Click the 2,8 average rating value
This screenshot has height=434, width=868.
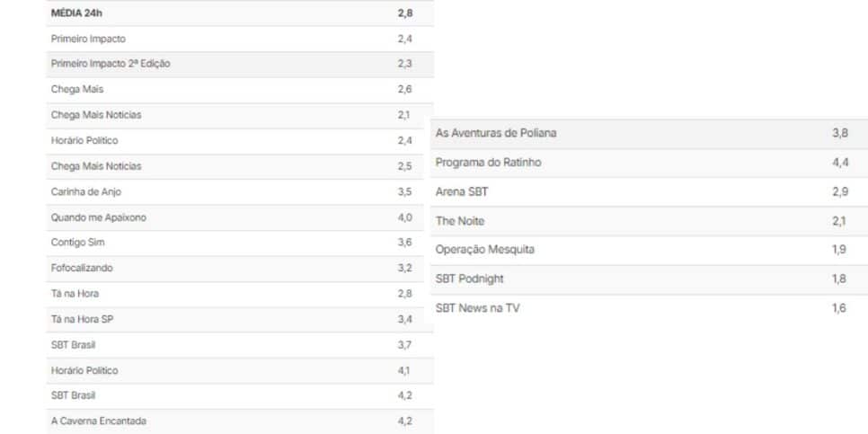(404, 13)
